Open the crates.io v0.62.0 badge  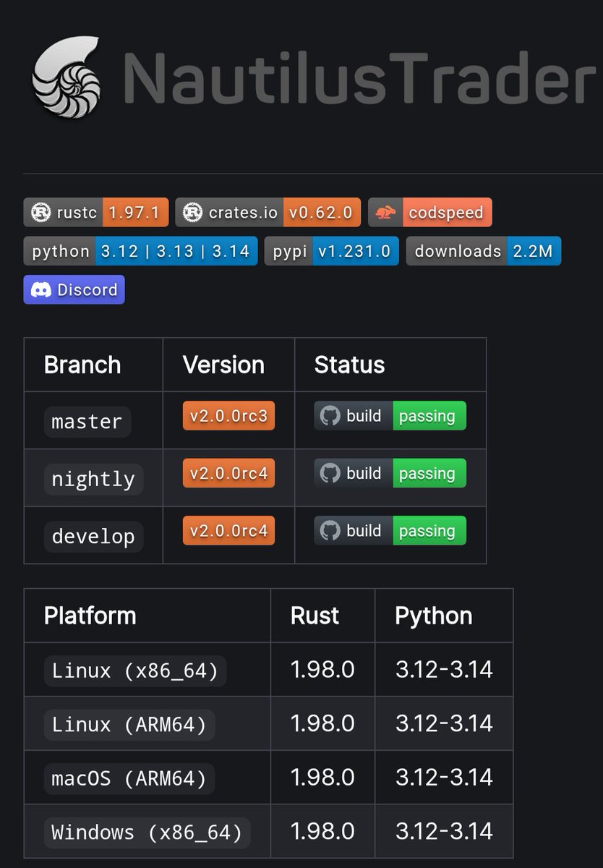[268, 213]
